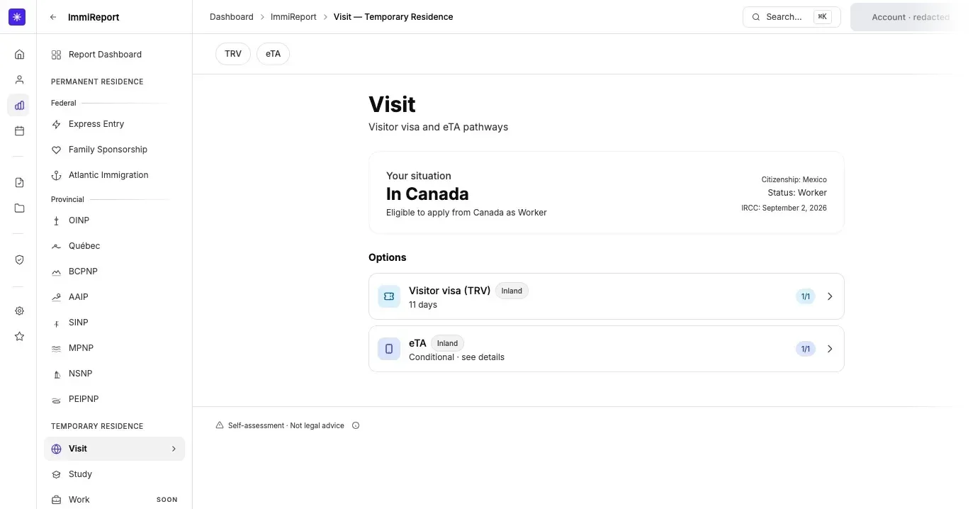This screenshot has height=509, width=980.
Task: Click the purple asterisk app logo
Action: tap(17, 17)
